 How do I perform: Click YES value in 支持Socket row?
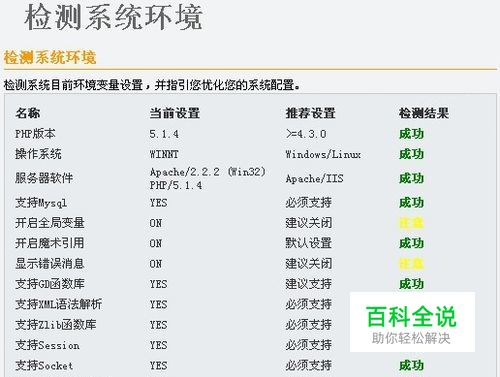point(158,366)
